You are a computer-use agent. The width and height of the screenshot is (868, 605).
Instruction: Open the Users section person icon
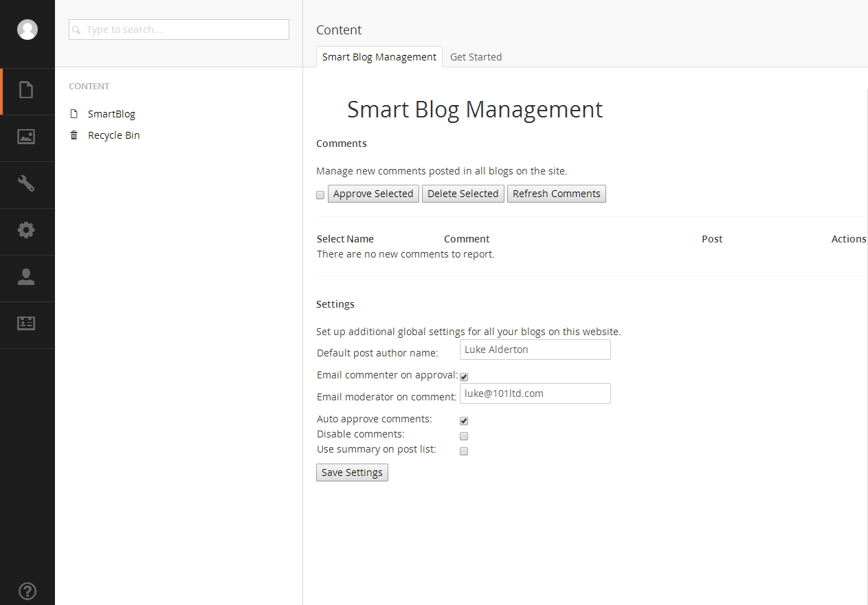point(26,277)
